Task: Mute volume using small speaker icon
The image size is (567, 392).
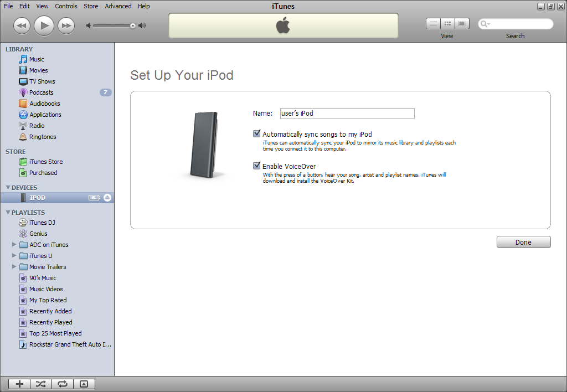Action: pyautogui.click(x=88, y=25)
